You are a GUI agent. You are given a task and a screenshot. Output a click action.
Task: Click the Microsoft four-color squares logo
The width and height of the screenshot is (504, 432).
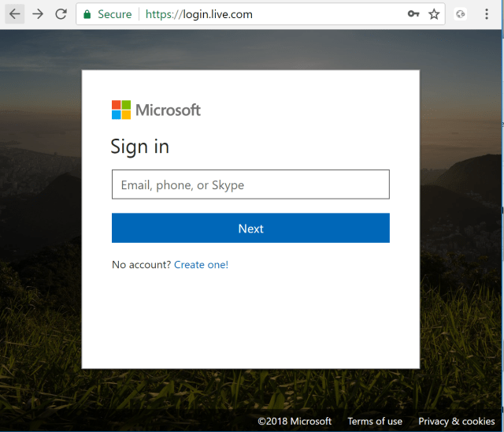[121, 110]
